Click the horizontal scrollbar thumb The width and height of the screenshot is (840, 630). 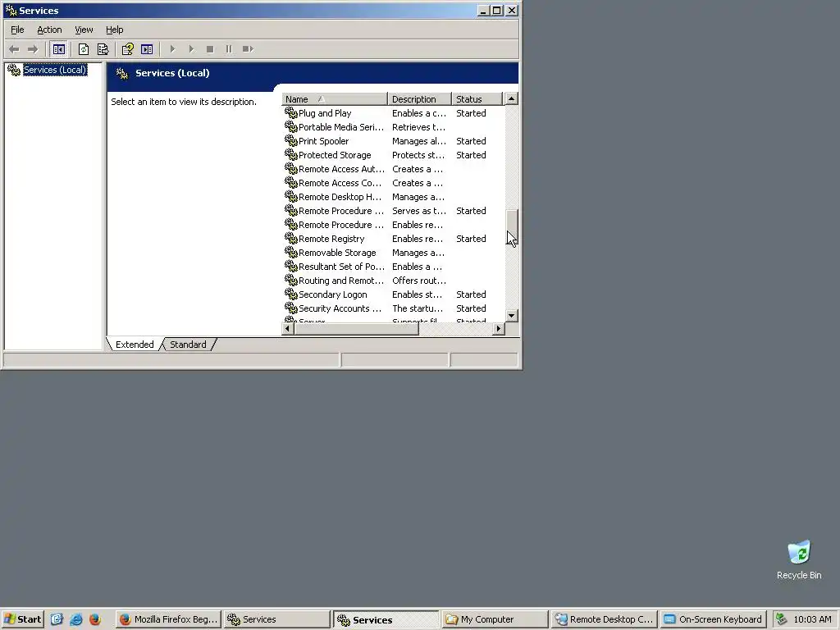pyautogui.click(x=356, y=328)
